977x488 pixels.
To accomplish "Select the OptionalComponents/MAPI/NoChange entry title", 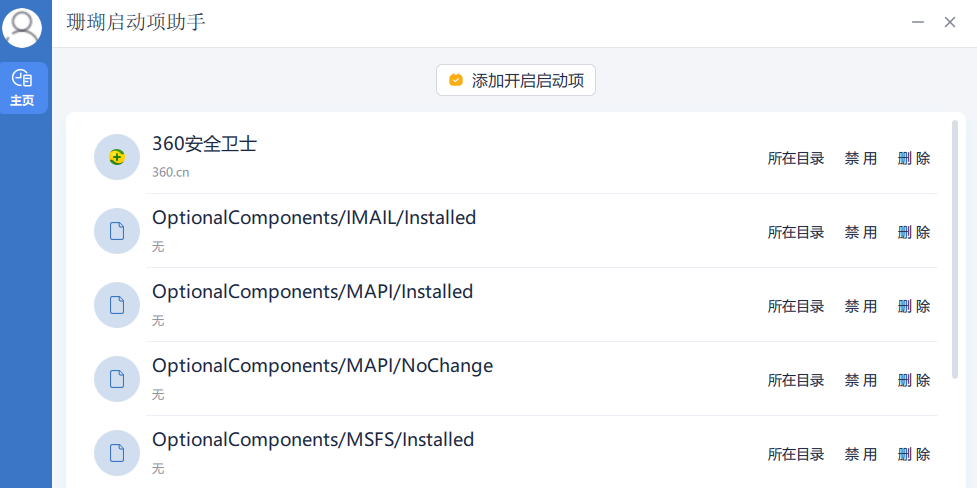I will [323, 366].
